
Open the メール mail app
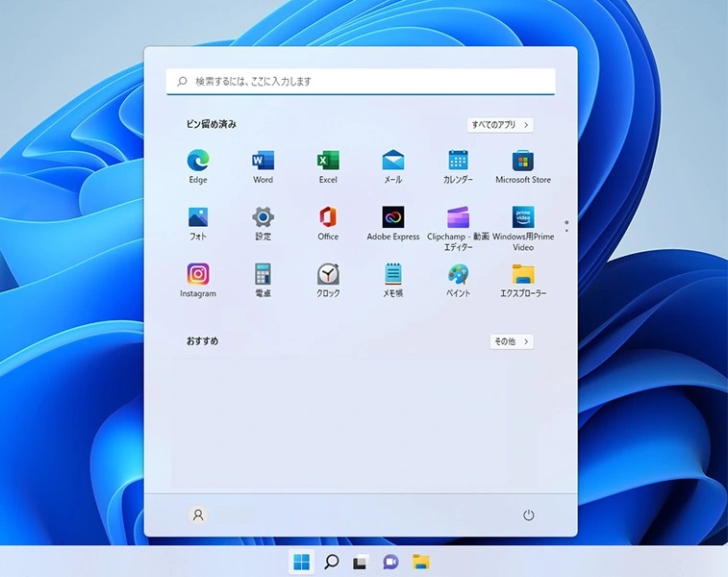pyautogui.click(x=393, y=166)
